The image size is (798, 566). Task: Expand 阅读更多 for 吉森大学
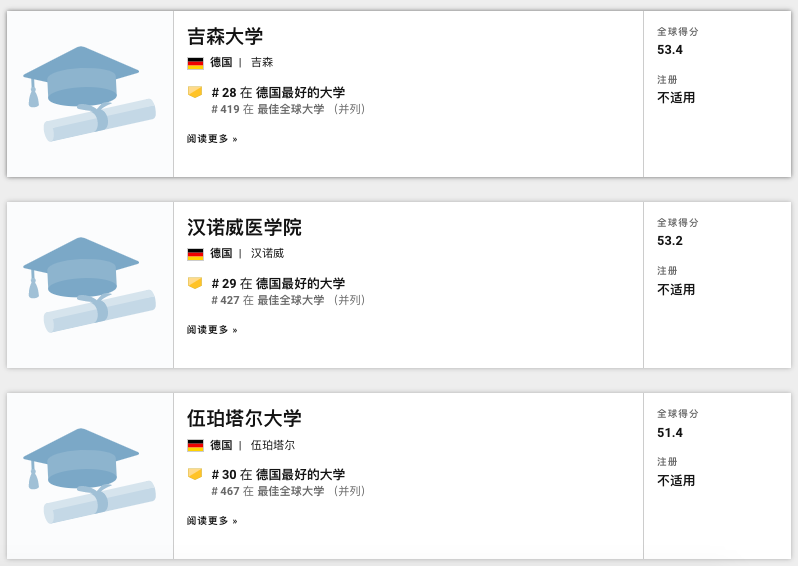click(212, 139)
